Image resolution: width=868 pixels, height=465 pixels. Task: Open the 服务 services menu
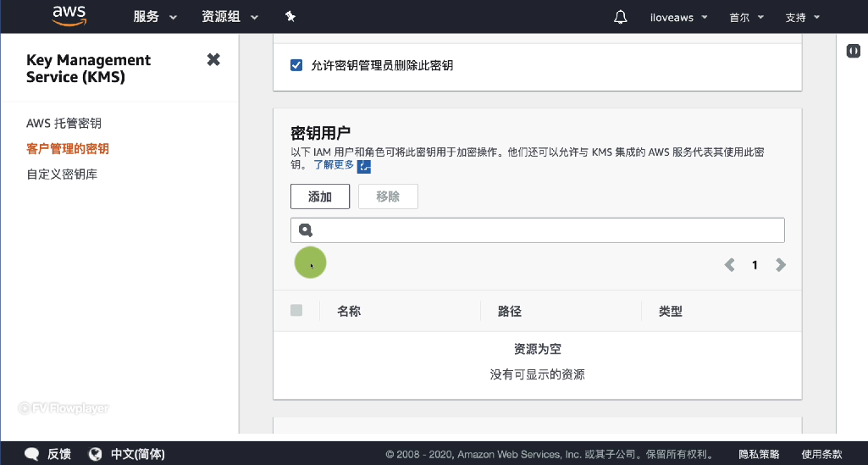click(x=154, y=17)
